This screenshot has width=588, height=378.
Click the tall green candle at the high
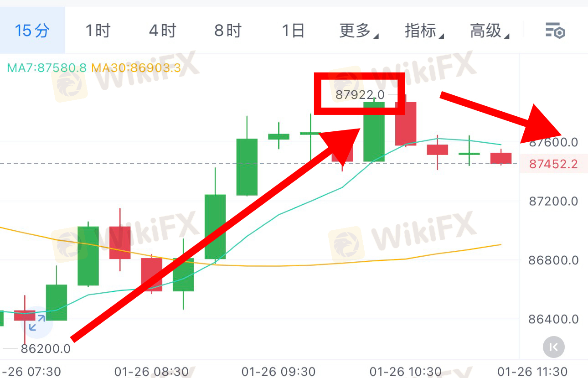click(x=374, y=132)
